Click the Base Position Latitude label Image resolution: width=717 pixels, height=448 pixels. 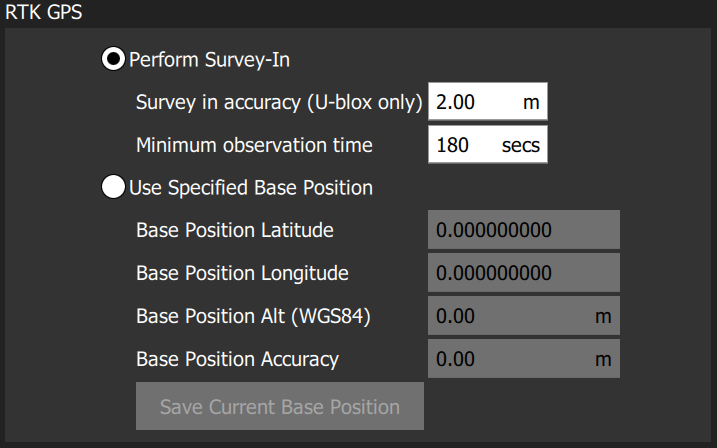tap(235, 230)
